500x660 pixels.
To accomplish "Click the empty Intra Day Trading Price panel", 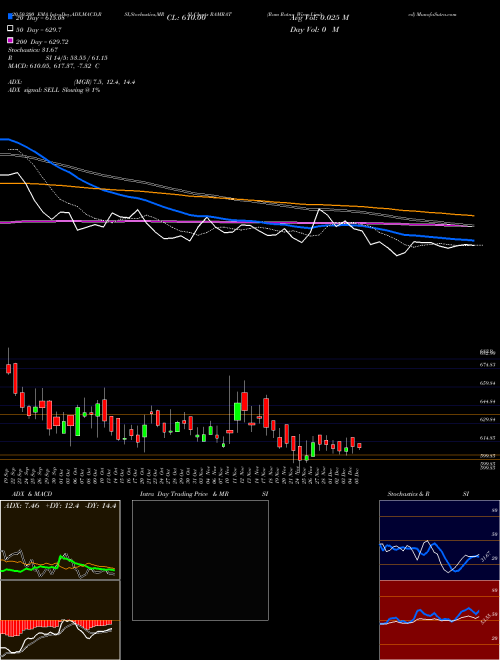I will tap(200, 560).
